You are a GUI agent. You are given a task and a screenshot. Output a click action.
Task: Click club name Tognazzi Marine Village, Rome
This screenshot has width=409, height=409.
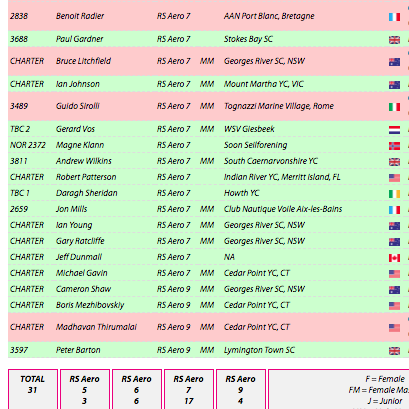(x=279, y=106)
